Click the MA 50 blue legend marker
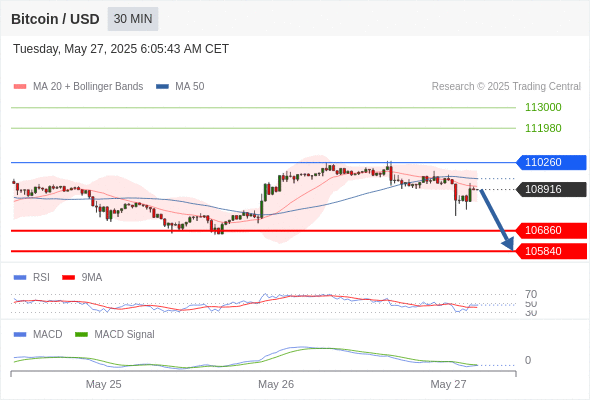590x400 pixels. (163, 87)
